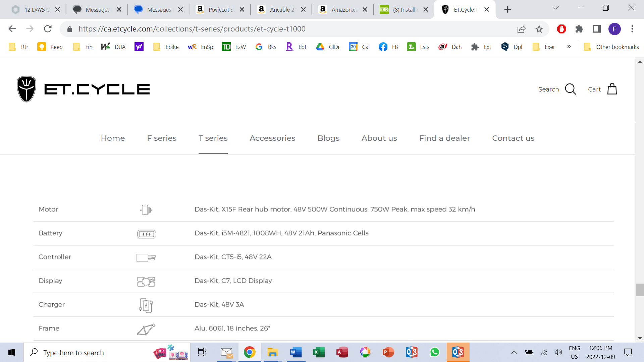Screen dimensions: 644x362
Task: Open the Chrome extensions puzzle icon
Action: pos(579,29)
